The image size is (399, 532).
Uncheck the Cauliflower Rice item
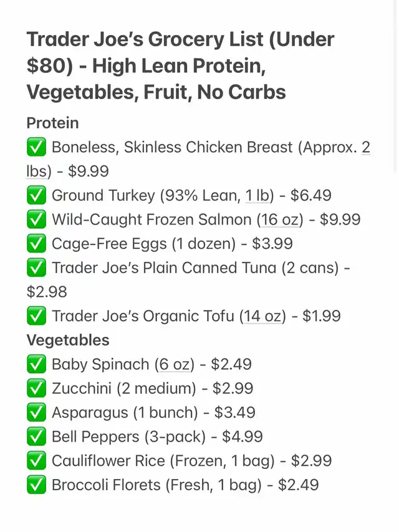(x=36, y=461)
